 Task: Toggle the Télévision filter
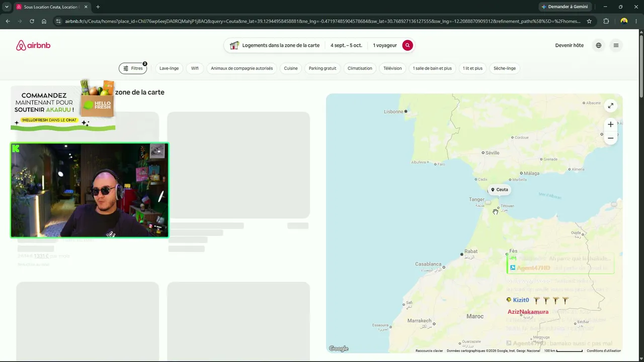(392, 68)
